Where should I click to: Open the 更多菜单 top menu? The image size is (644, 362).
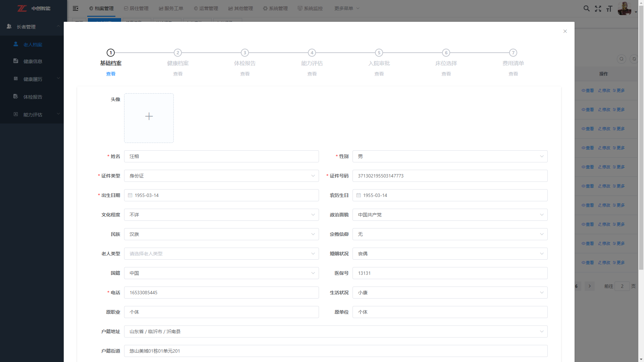click(346, 8)
